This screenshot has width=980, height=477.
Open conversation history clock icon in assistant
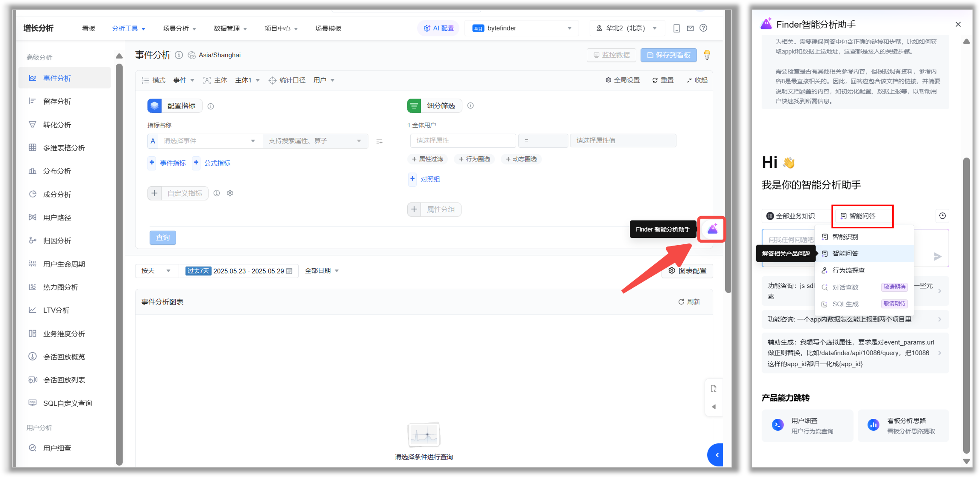942,216
